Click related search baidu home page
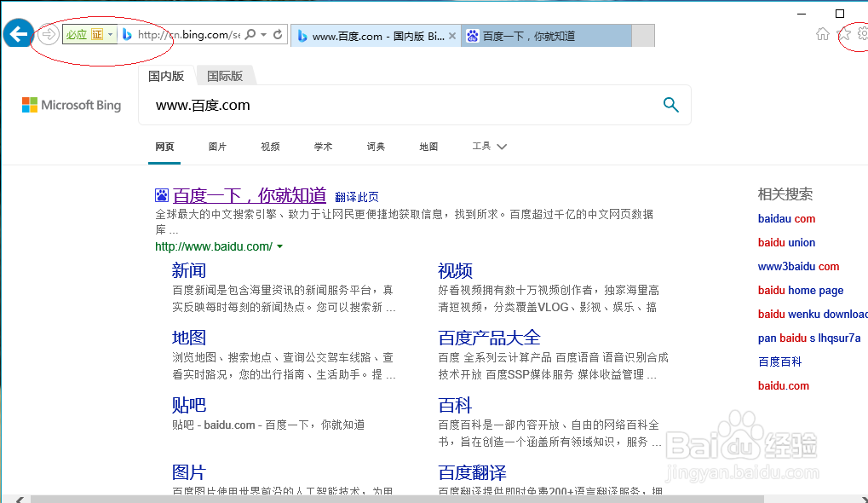 pos(801,290)
